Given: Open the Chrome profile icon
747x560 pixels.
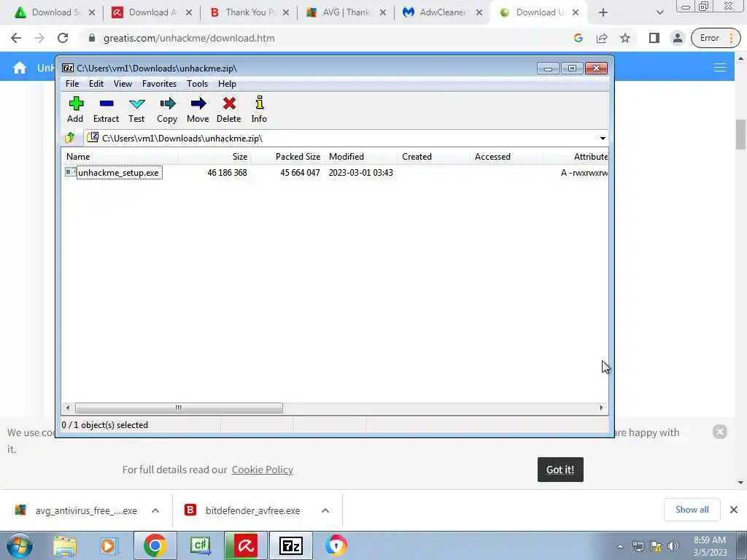Looking at the screenshot, I should click(677, 38).
